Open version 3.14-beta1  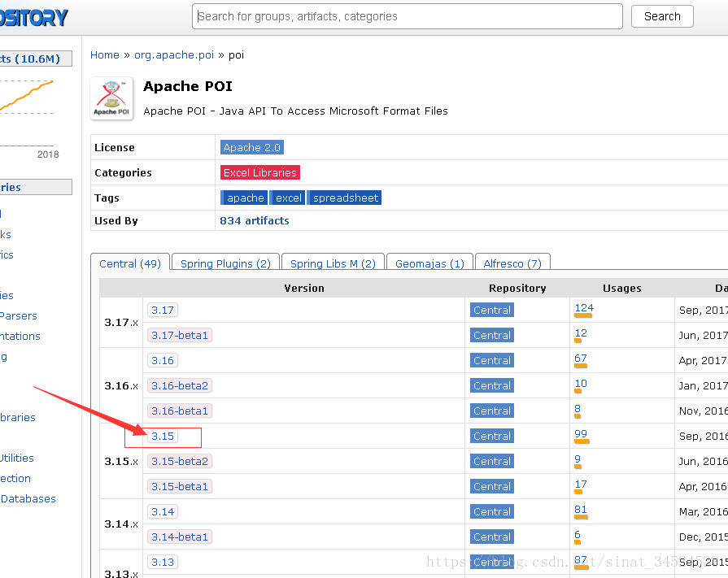180,537
